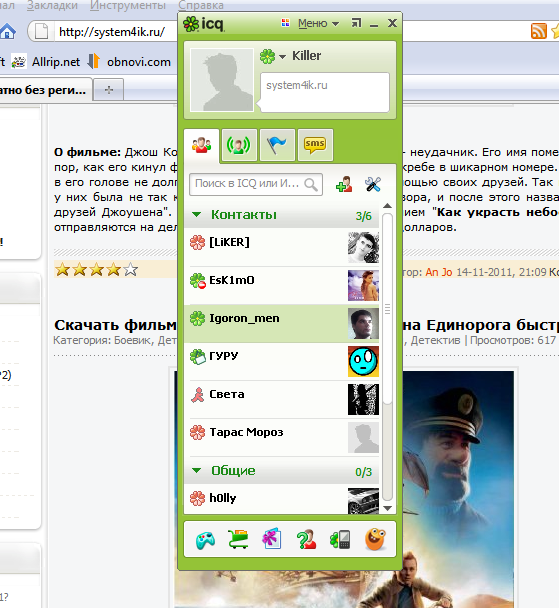The height and width of the screenshot is (608, 559).
Task: Click Тарас Мороз's blank avatar
Action: (363, 437)
